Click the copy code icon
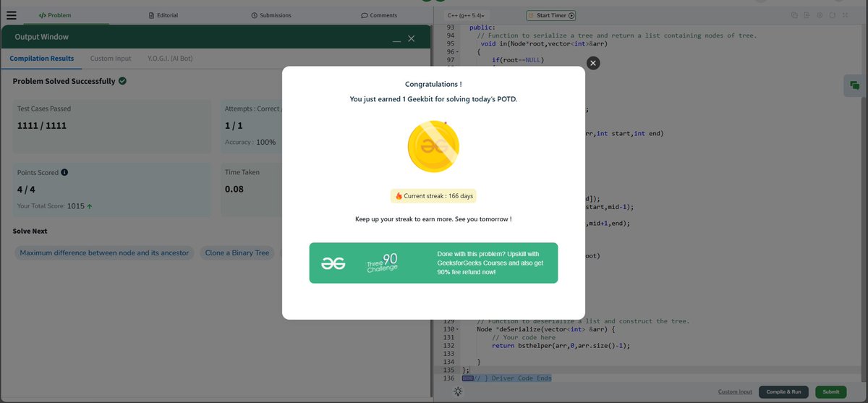Screen dimensions: 868x403 pyautogui.click(x=794, y=15)
